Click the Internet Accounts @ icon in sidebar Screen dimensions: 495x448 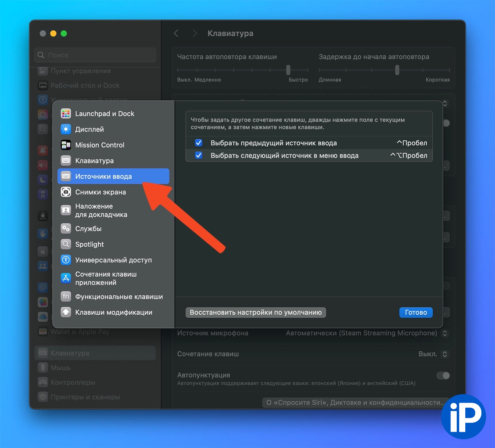(x=43, y=287)
